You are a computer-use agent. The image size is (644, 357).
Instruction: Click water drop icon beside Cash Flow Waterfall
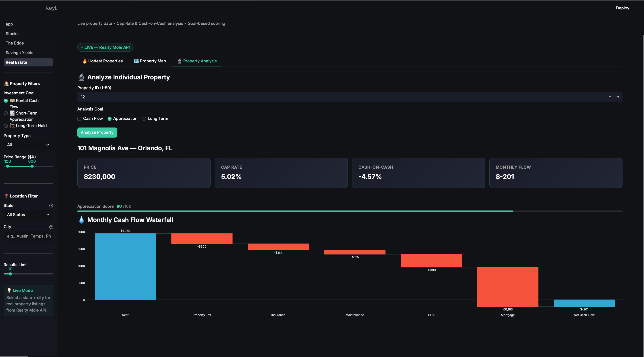click(x=81, y=220)
